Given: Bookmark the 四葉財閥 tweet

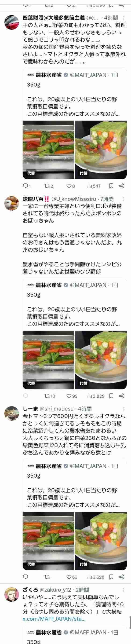Looking at the screenshot, I should [x=111, y=186].
